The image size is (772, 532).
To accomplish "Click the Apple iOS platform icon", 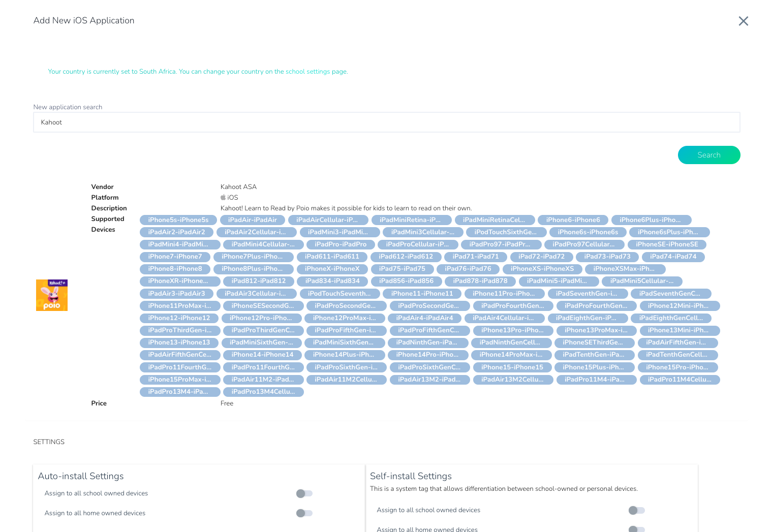I will pos(223,198).
